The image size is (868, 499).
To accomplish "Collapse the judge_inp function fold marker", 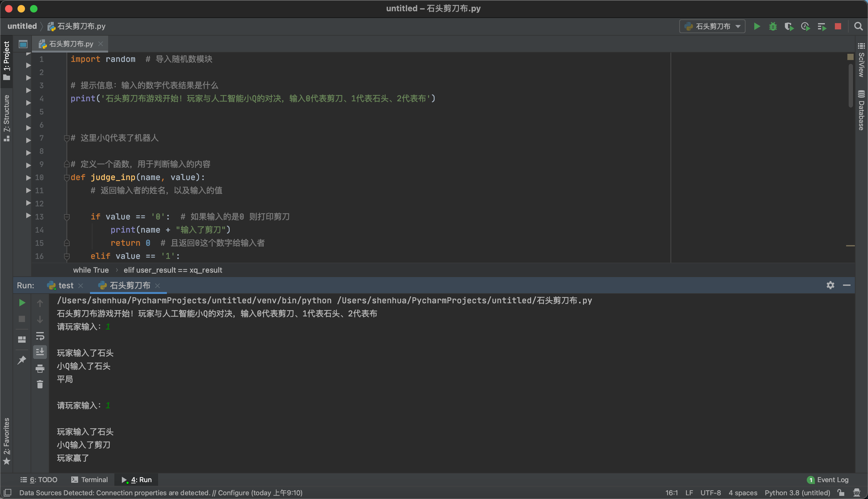I will 67,178.
